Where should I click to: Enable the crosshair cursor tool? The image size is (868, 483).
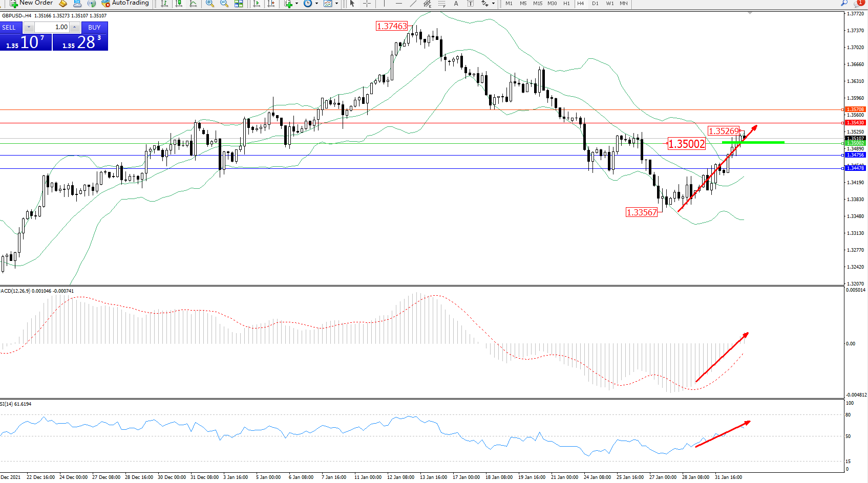(367, 4)
